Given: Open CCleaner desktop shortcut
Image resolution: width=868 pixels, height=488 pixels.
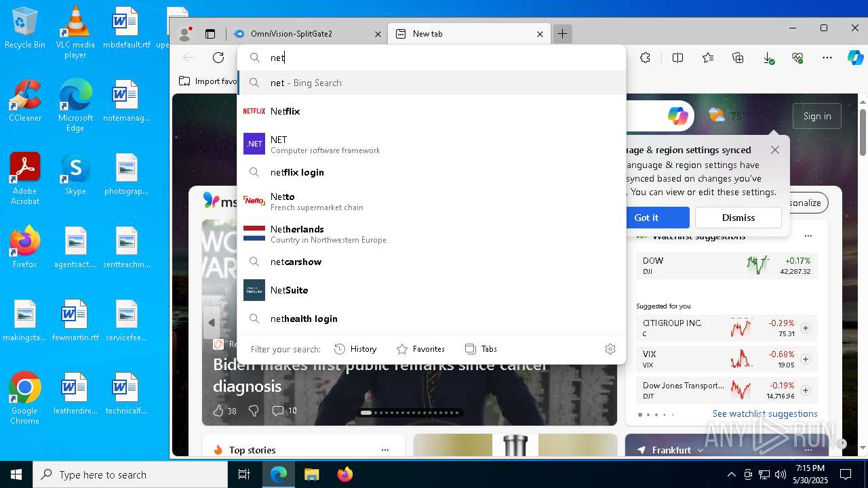Looking at the screenshot, I should [25, 101].
